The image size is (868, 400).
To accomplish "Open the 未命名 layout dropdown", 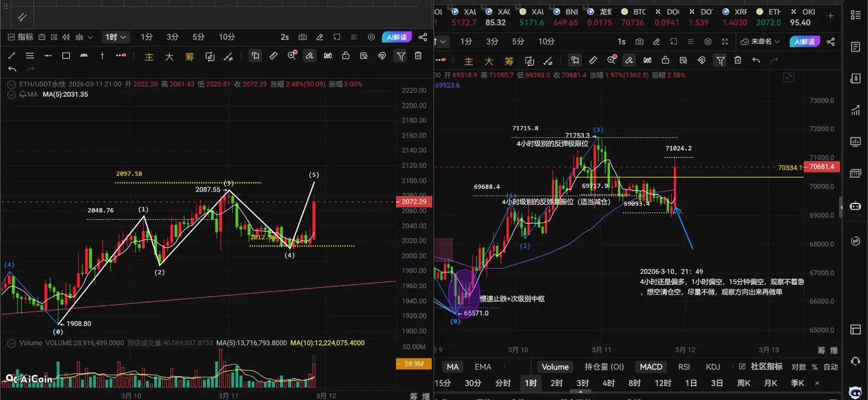I will pos(760,42).
